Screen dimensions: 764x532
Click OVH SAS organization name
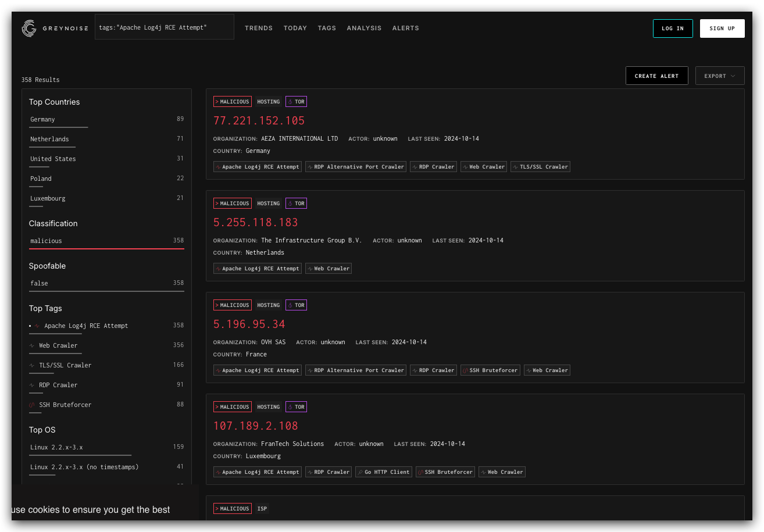point(273,342)
